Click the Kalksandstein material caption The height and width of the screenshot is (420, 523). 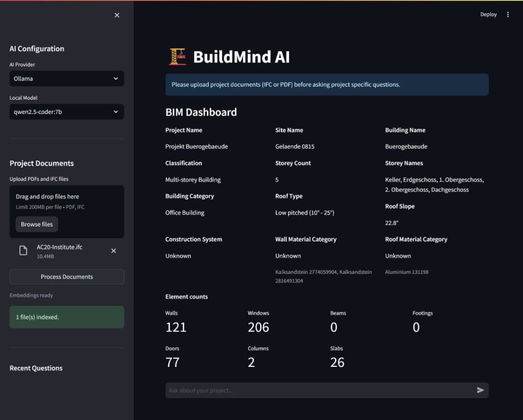[x=323, y=276]
